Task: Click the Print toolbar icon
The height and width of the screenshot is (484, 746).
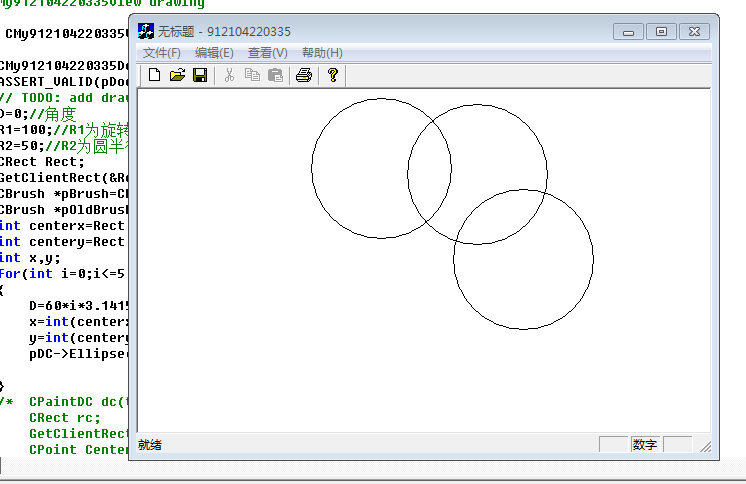Action: [x=304, y=75]
